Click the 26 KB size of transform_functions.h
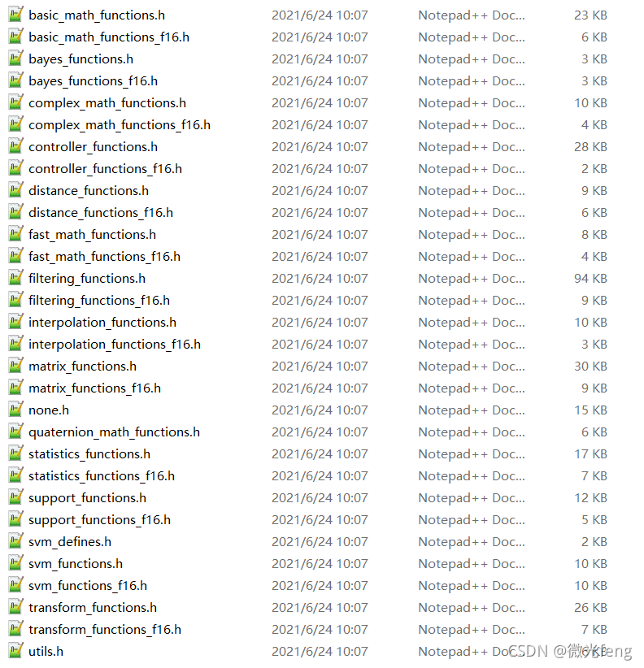This screenshot has height=668, width=644. pos(590,608)
